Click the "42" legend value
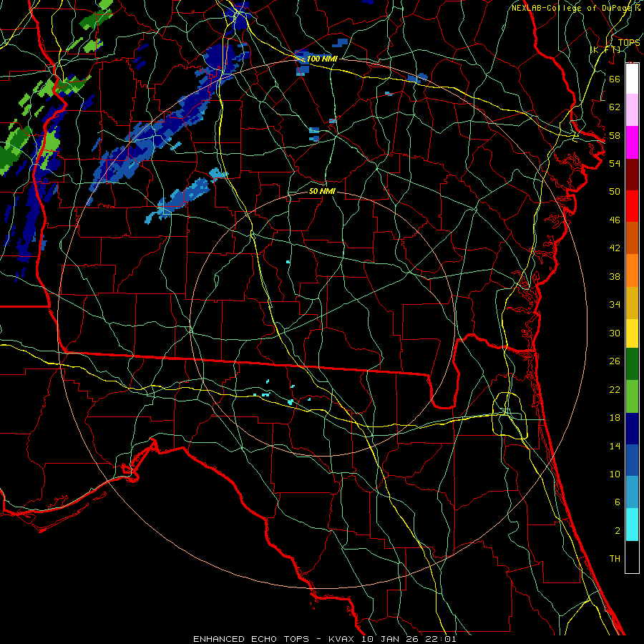The height and width of the screenshot is (644, 644). [x=615, y=248]
